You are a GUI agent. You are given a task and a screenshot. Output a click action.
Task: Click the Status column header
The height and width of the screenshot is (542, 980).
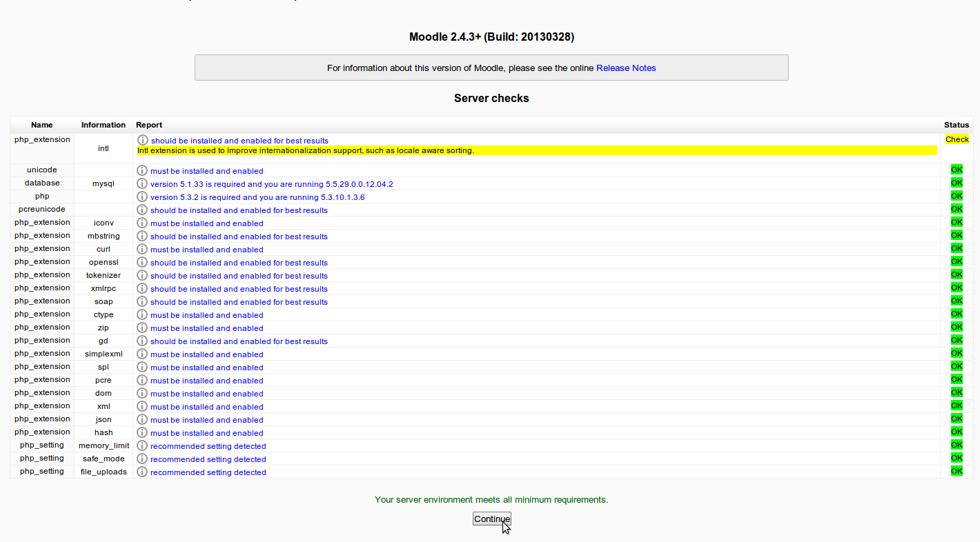[x=957, y=125]
